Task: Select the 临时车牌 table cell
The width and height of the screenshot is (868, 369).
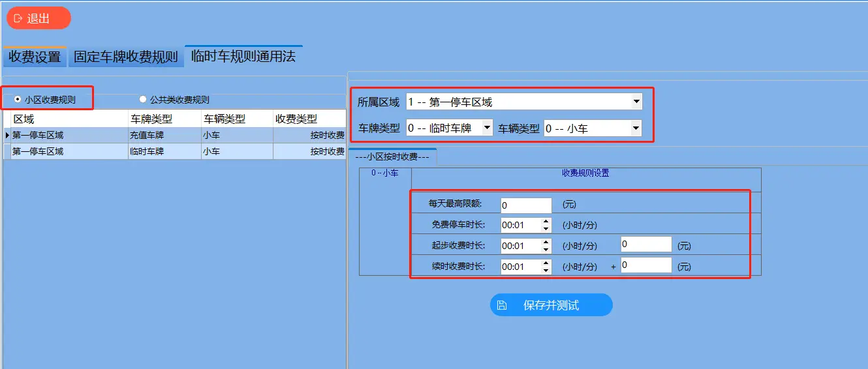Action: click(x=164, y=151)
